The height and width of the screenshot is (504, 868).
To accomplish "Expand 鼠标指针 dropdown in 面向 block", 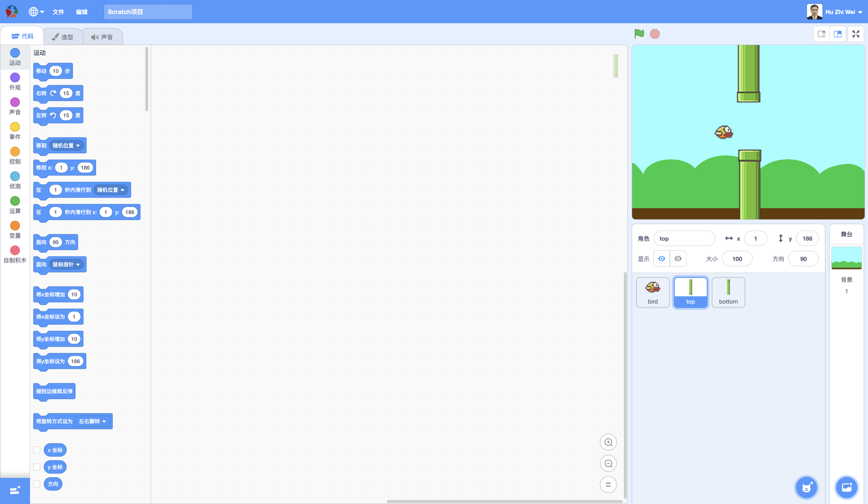I will (66, 264).
